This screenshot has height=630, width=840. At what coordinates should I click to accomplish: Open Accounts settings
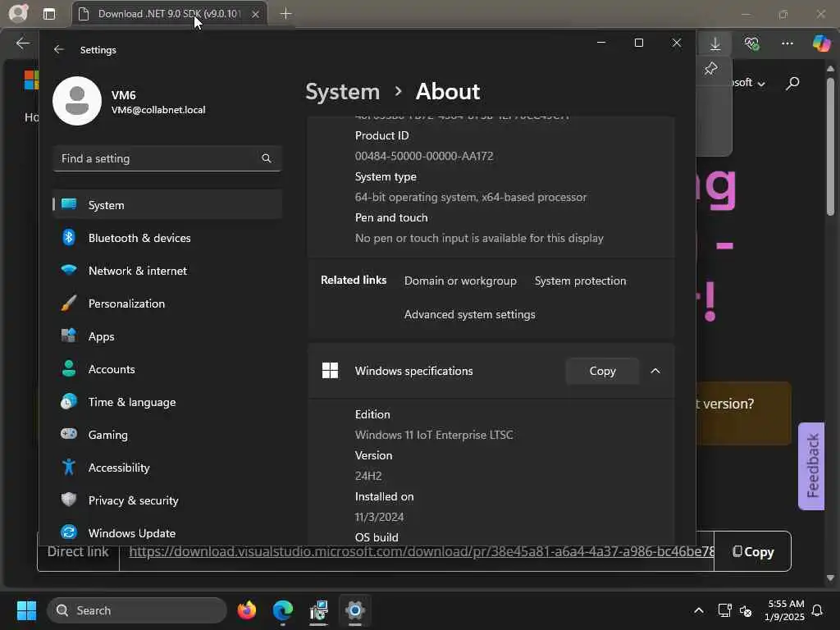167,369
